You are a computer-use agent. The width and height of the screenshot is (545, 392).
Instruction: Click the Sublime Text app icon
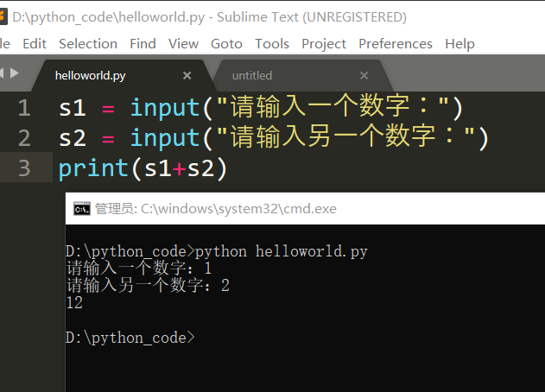tap(3, 17)
